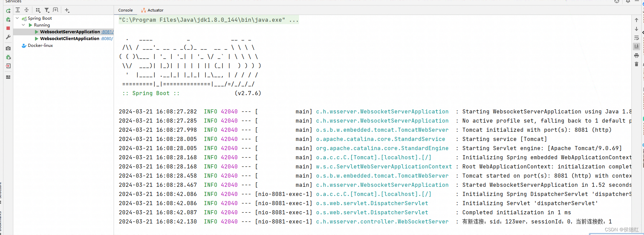Click 'Completed initialization in 1 ms' message
Image resolution: width=644 pixels, height=235 pixels.
tap(516, 213)
